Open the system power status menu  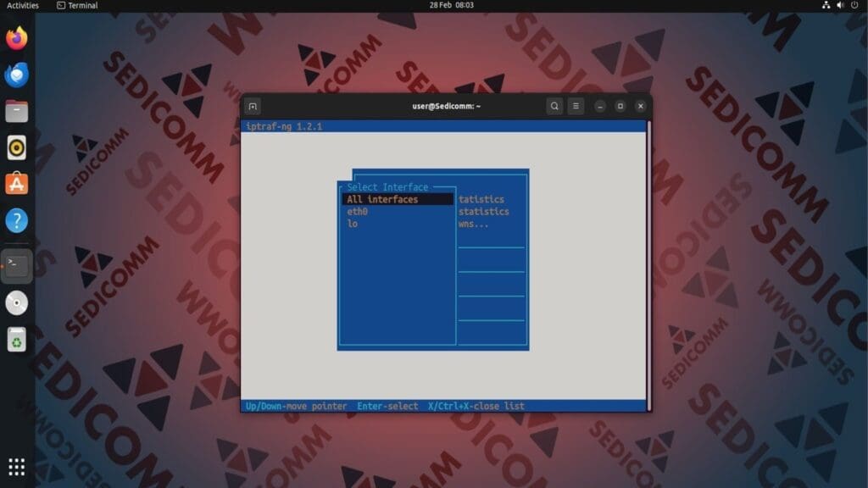click(855, 5)
